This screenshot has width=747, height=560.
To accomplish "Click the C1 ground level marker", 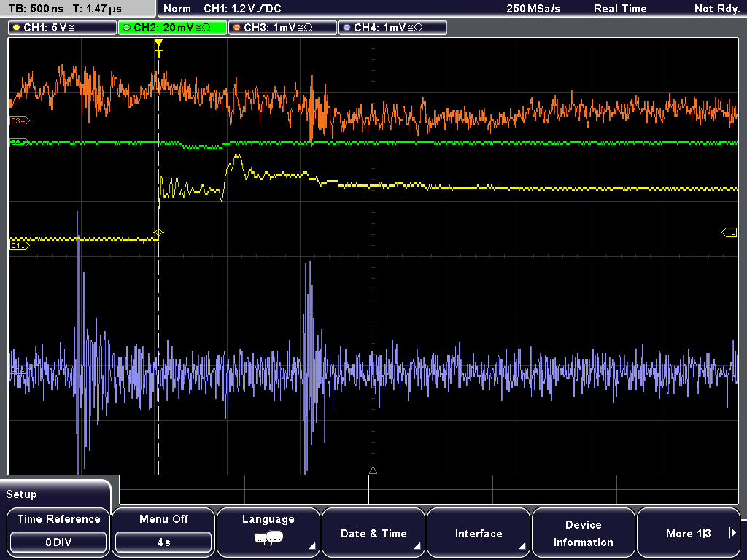I will 20,246.
